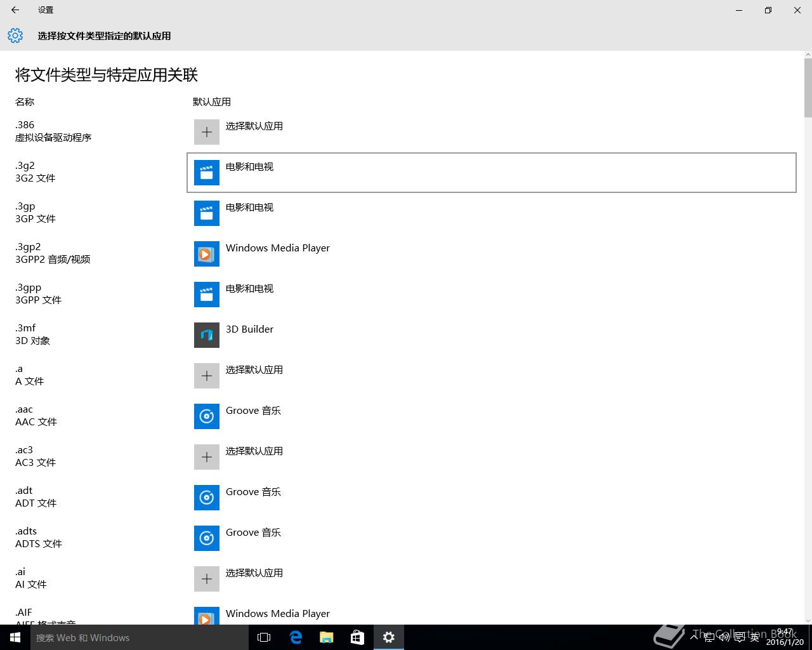Click the '3G2 文件' description
Screen dimensions: 812x650
click(36, 178)
